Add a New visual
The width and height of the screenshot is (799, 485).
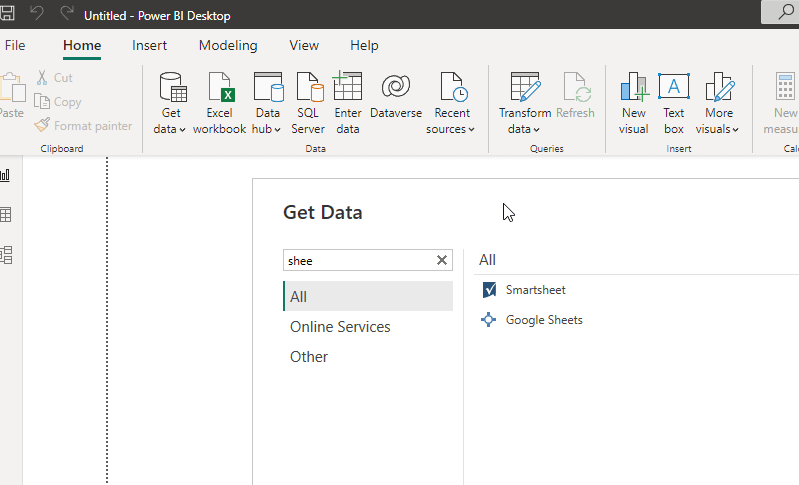[633, 103]
